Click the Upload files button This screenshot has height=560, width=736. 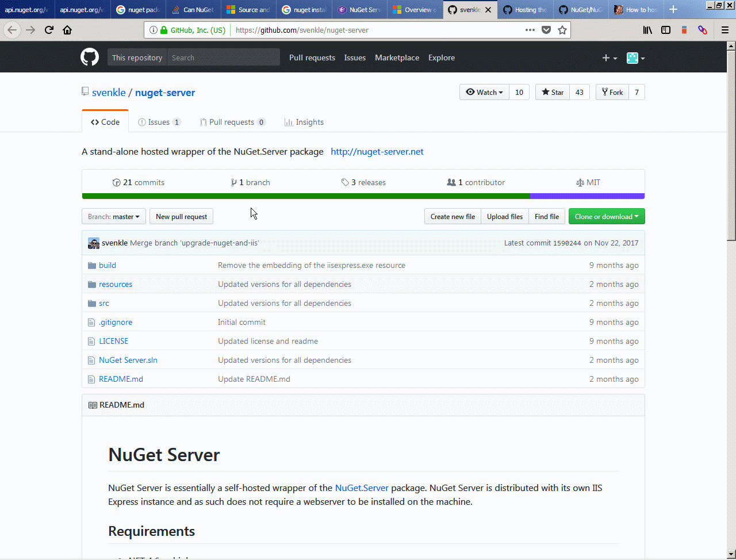point(505,216)
